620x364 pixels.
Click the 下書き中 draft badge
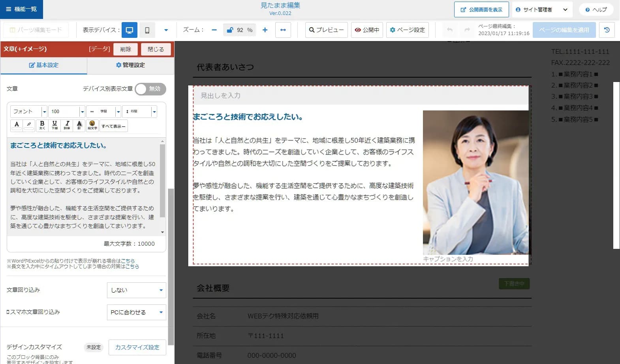(x=514, y=284)
